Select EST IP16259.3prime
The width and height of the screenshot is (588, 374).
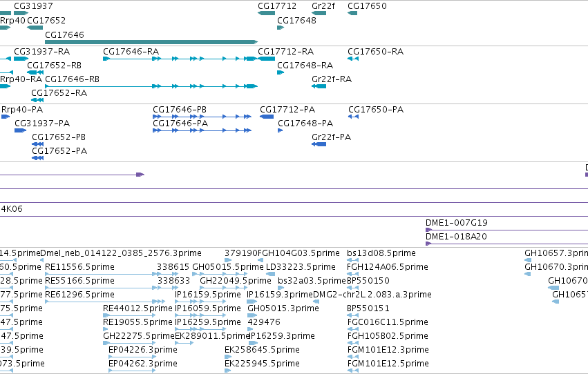[253, 343]
